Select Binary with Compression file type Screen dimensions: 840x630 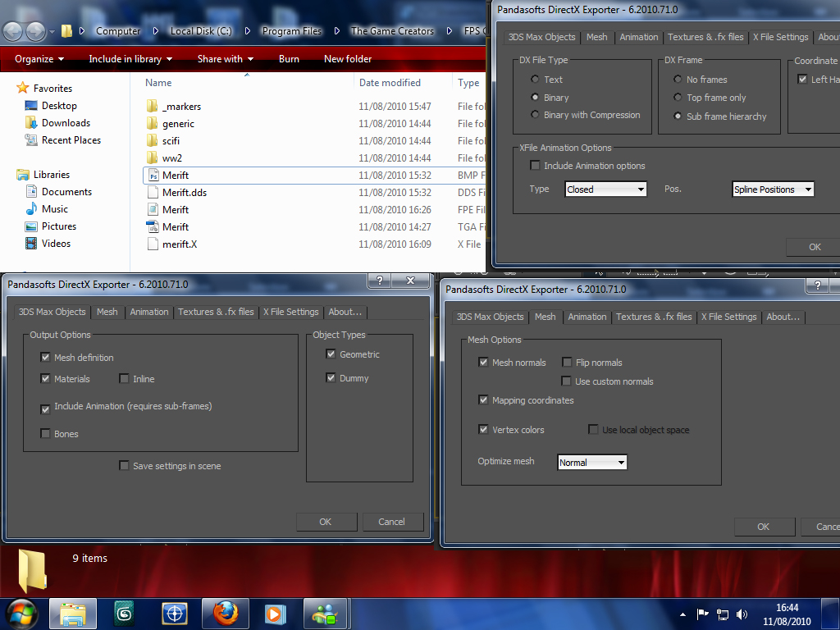tap(535, 115)
